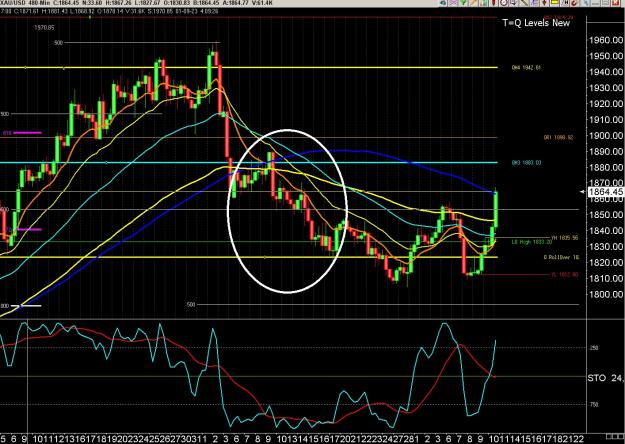Click the 1820.00 price axis label
The image size is (625, 444).
605,263
